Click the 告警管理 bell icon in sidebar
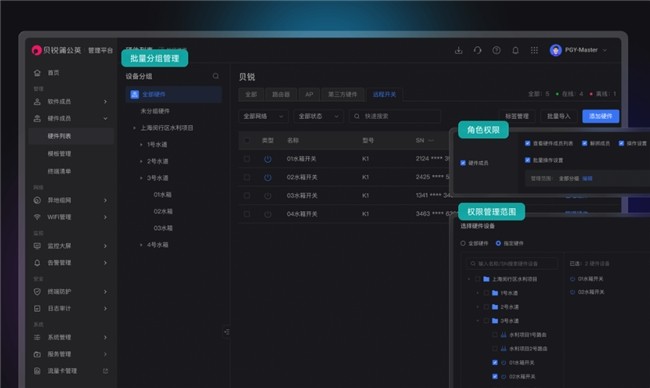The width and height of the screenshot is (650, 388). [x=37, y=262]
